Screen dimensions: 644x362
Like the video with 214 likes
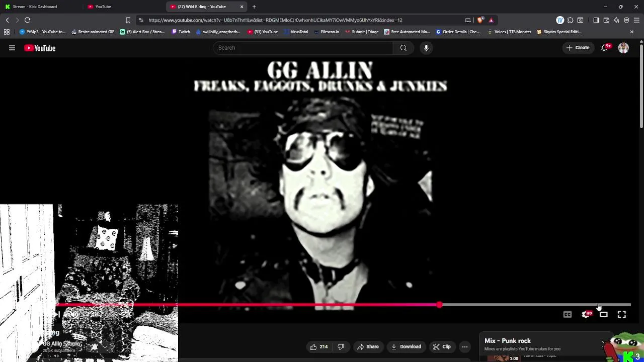(319, 346)
